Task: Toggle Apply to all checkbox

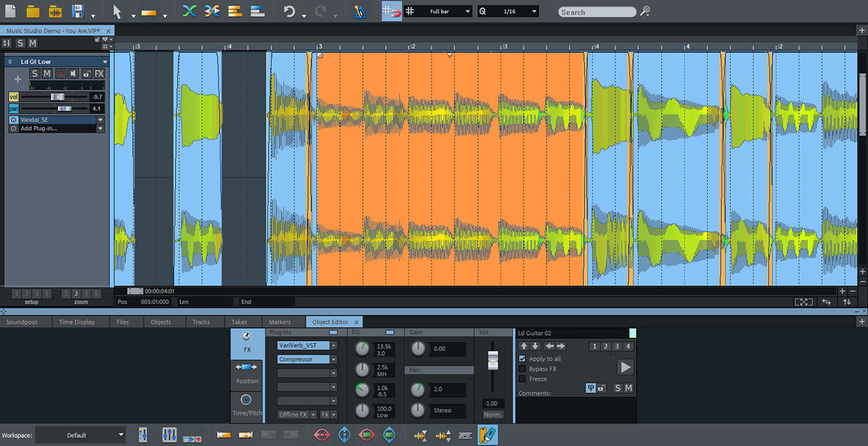Action: coord(522,359)
